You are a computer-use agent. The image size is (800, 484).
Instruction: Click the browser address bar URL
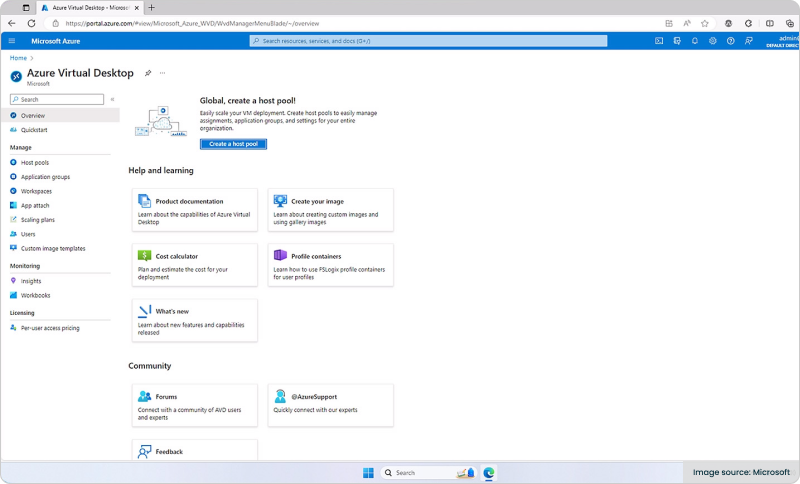(x=192, y=23)
